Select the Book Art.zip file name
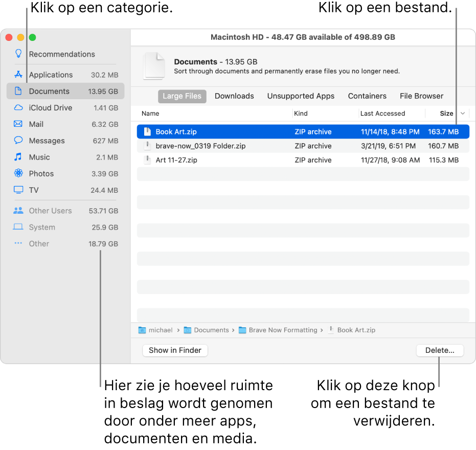Image resolution: width=476 pixels, height=450 pixels. click(x=176, y=132)
